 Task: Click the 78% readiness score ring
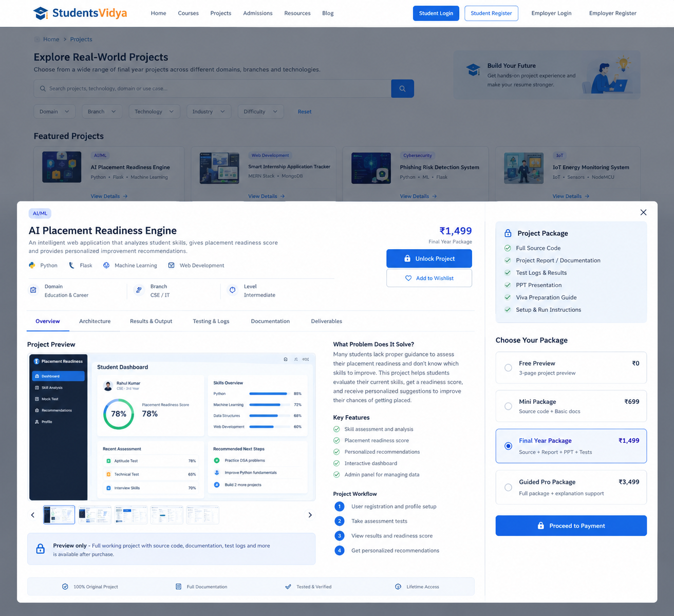coord(119,414)
